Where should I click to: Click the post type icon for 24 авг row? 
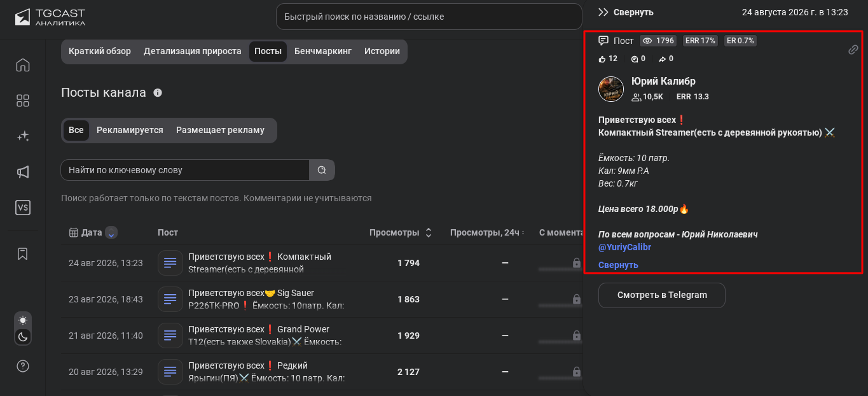[170, 263]
